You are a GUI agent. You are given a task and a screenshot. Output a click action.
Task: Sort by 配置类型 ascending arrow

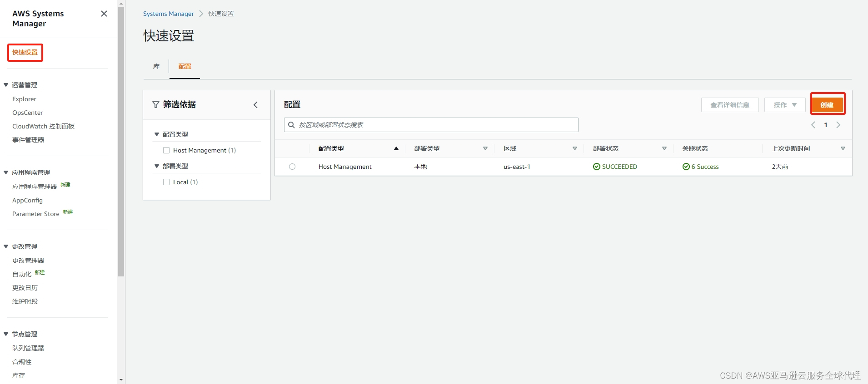[396, 148]
